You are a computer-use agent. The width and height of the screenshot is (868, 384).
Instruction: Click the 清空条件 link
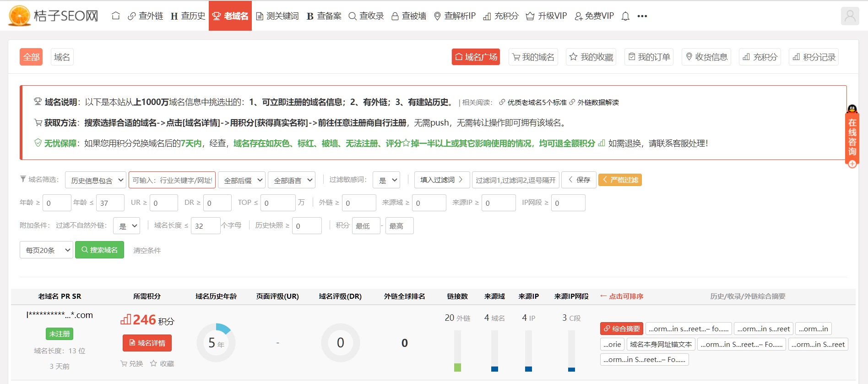(147, 250)
